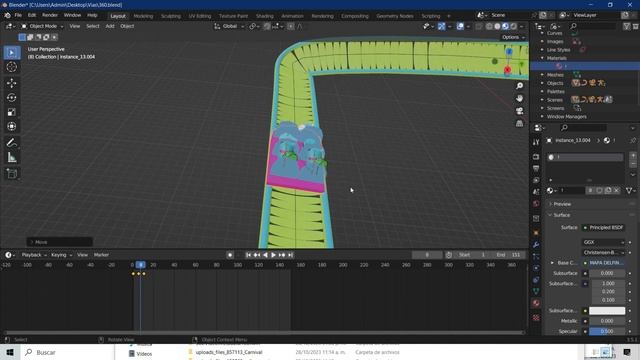Click the current frame number field
The height and width of the screenshot is (360, 640).
[x=427, y=255]
